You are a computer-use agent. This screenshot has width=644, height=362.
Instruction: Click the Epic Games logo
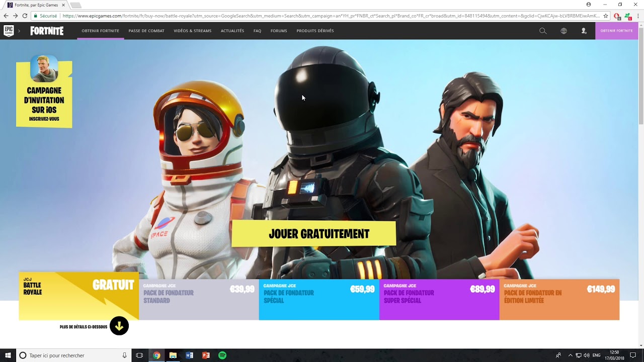tap(9, 31)
